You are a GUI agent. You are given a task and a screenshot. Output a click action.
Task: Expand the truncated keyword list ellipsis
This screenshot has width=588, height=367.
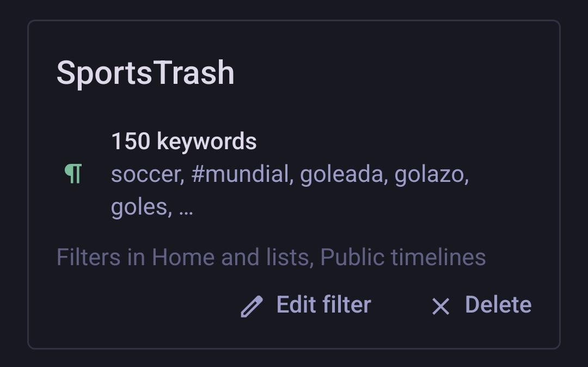pyautogui.click(x=186, y=208)
